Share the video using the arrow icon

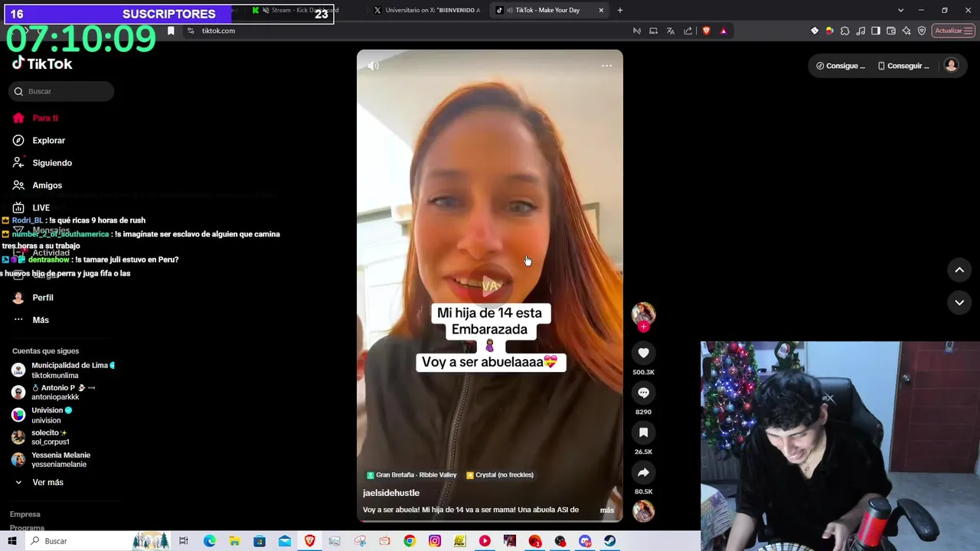click(643, 472)
